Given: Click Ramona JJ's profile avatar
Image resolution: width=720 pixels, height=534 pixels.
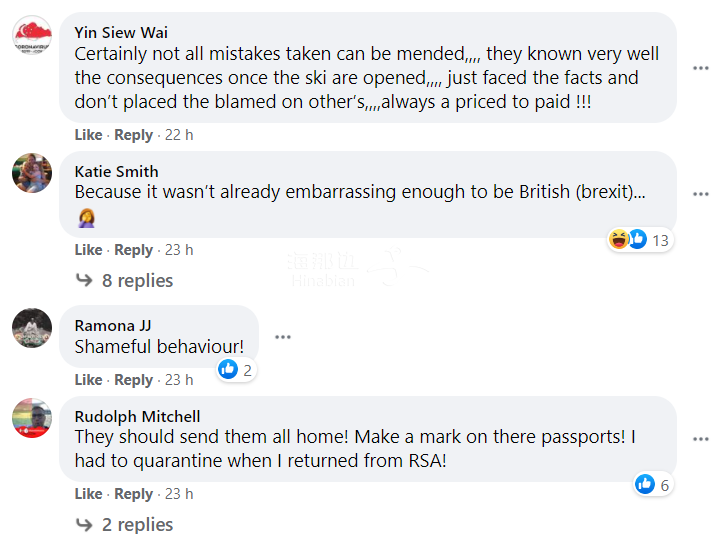Looking at the screenshot, I should pyautogui.click(x=32, y=327).
